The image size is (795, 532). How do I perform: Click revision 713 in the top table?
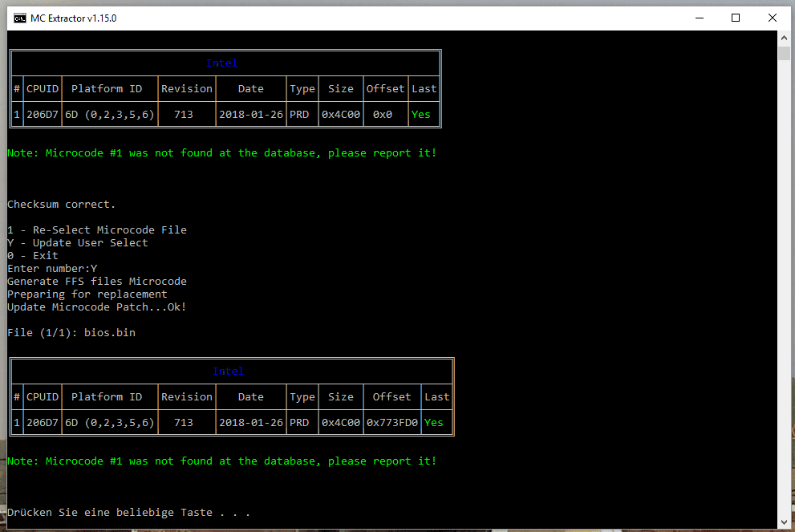[x=184, y=115]
